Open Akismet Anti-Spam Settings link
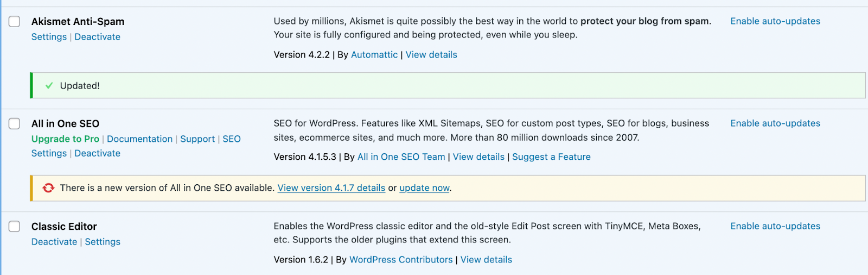The height and width of the screenshot is (275, 868). pos(49,37)
